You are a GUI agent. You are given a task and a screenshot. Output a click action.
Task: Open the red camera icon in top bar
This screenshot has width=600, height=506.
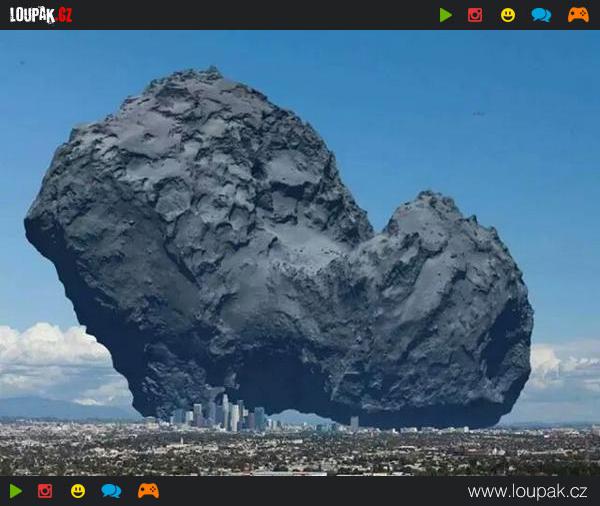click(475, 15)
